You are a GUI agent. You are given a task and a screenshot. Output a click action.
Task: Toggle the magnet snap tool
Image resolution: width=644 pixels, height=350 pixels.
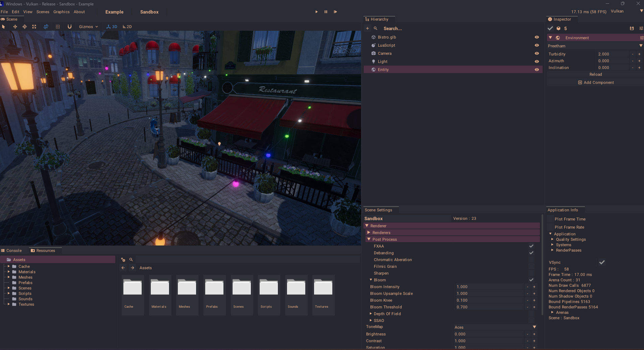(70, 27)
